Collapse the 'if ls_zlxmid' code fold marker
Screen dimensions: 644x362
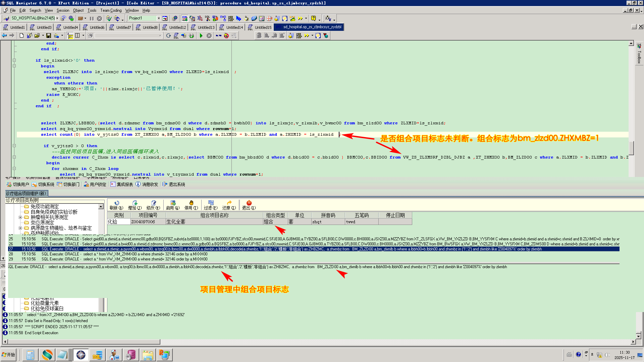[x=14, y=60]
